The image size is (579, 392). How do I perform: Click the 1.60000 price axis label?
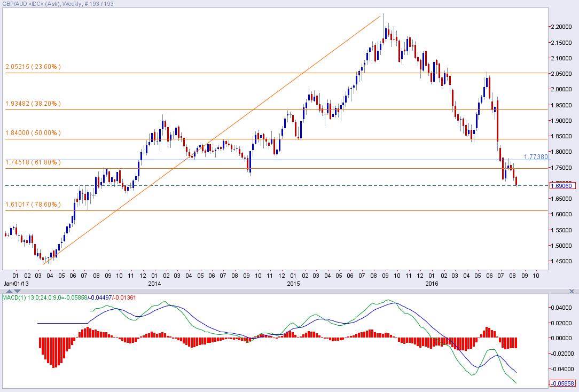click(562, 215)
